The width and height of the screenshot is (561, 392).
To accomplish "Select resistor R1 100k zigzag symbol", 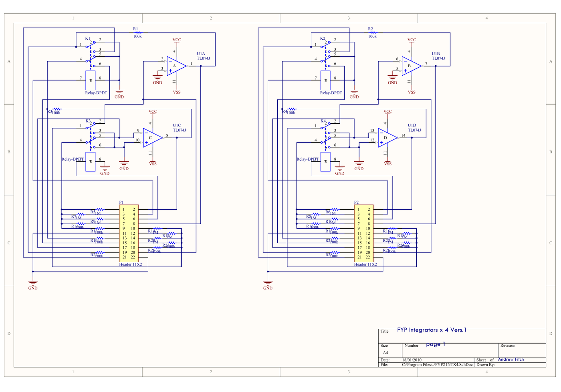I will pos(139,33).
